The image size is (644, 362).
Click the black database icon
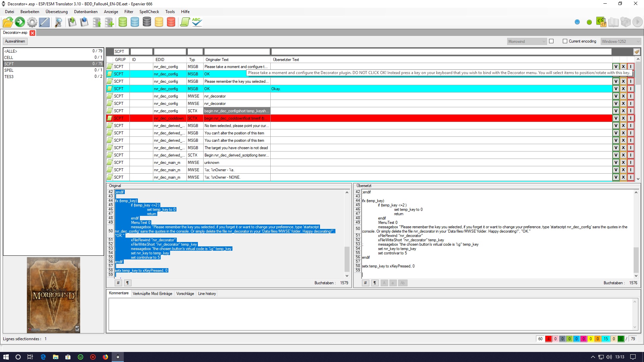147,22
